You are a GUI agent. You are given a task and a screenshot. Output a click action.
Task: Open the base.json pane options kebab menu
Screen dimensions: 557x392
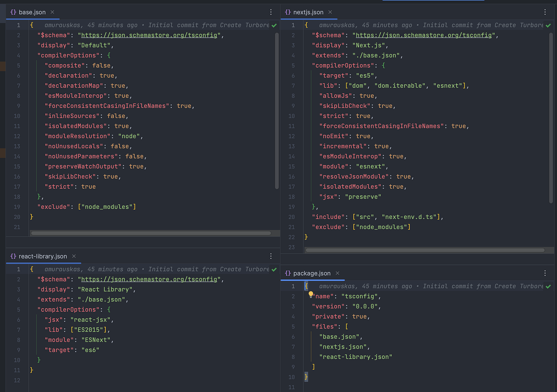point(271,12)
